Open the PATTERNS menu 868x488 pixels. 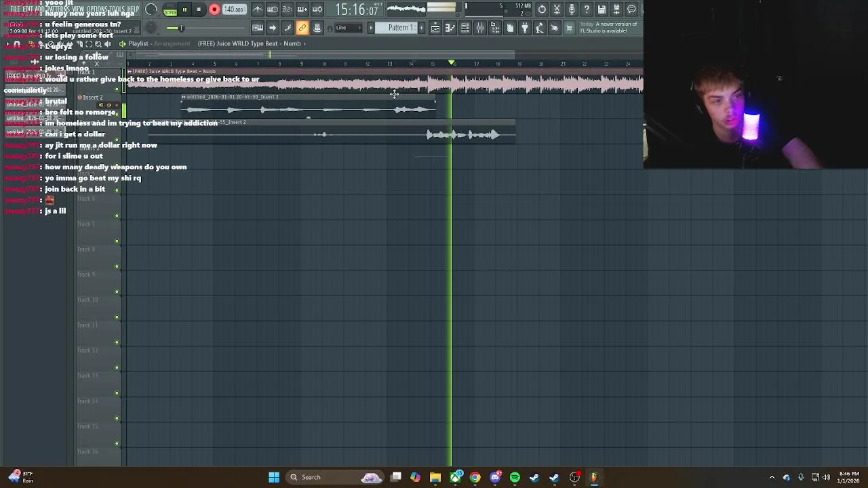(x=58, y=9)
